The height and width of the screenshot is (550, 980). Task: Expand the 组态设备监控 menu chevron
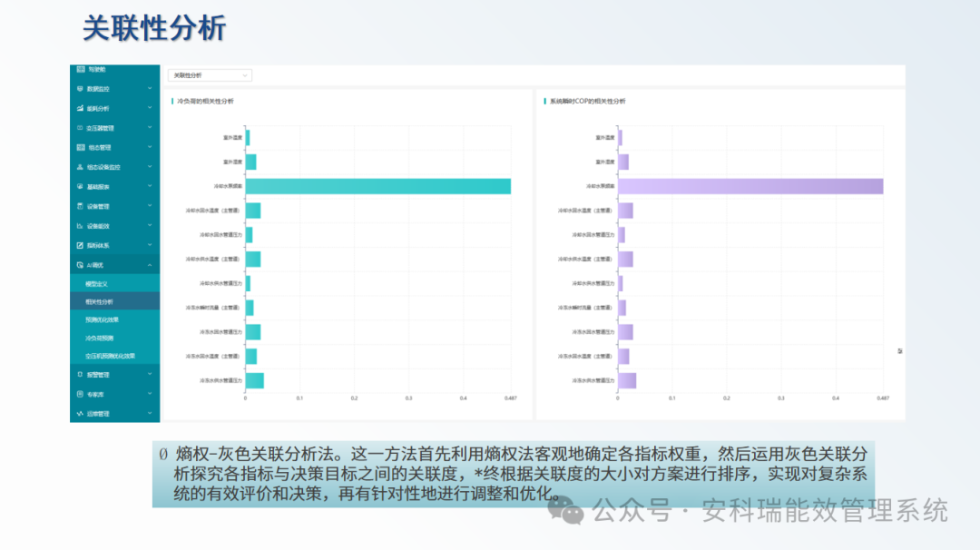pos(150,167)
